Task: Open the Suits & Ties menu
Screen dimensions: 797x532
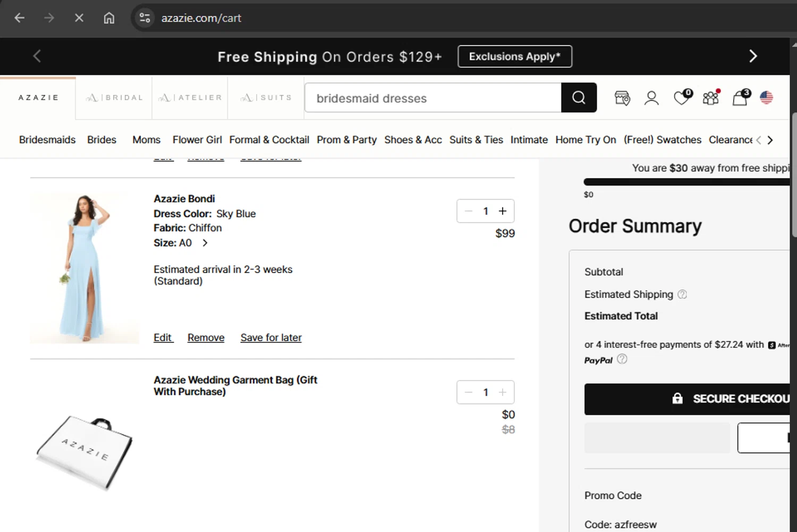Action: click(x=476, y=140)
